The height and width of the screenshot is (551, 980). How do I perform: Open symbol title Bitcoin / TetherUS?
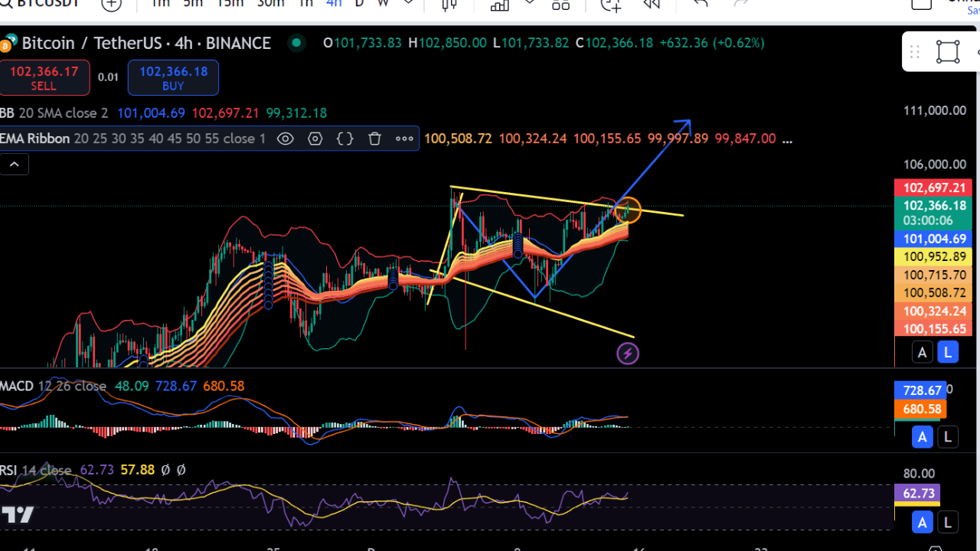coord(146,43)
